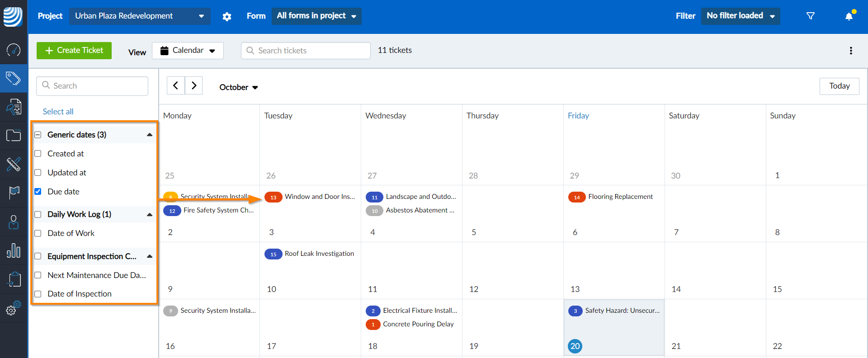Image resolution: width=868 pixels, height=358 pixels.
Task: Open project settings gear icon
Action: (227, 17)
